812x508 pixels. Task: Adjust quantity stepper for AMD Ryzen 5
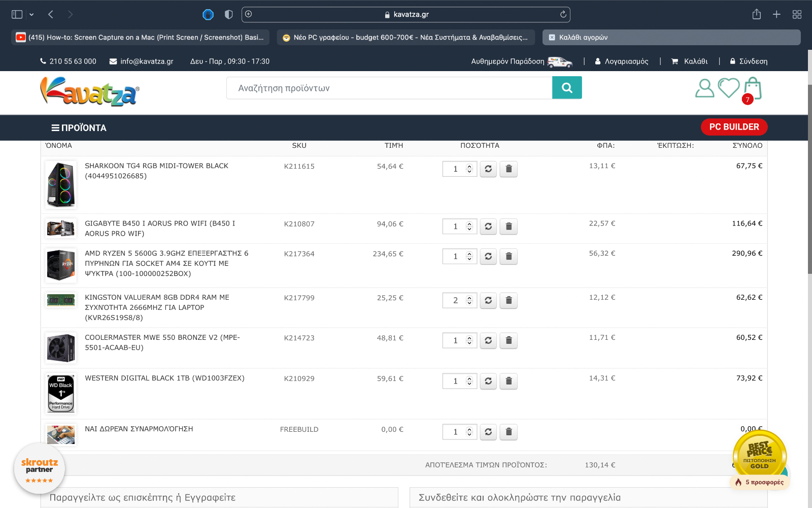click(x=469, y=256)
